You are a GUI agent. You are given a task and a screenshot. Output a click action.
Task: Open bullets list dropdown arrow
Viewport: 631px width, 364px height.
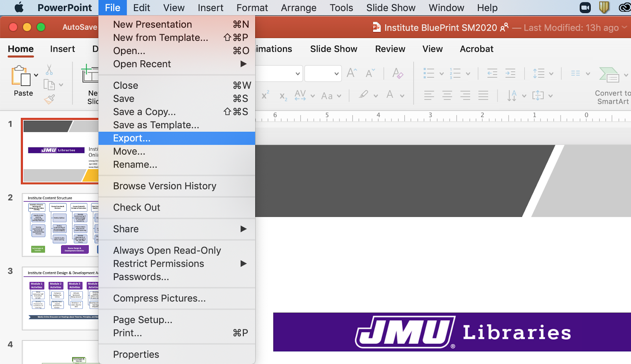[x=442, y=74]
